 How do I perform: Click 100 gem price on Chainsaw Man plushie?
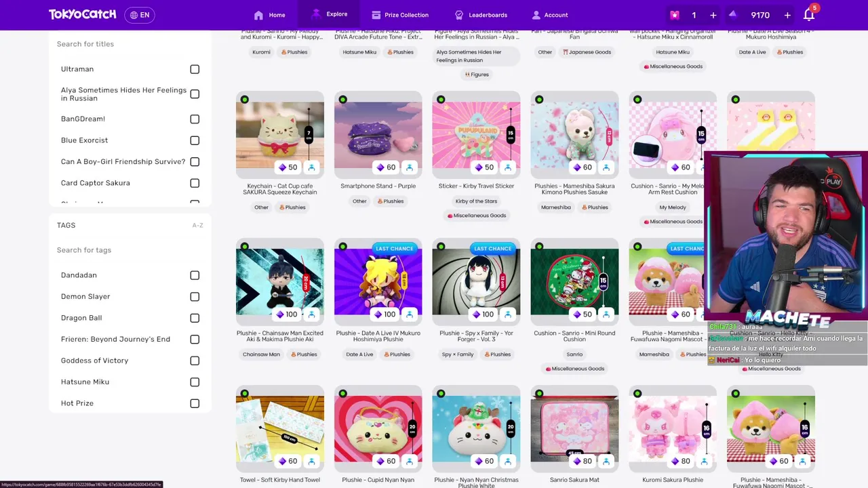click(286, 314)
